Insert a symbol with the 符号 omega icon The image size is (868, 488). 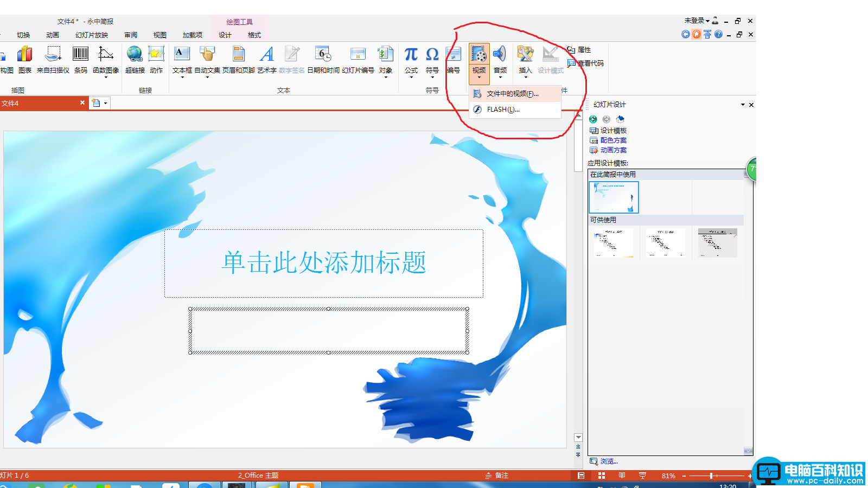432,54
